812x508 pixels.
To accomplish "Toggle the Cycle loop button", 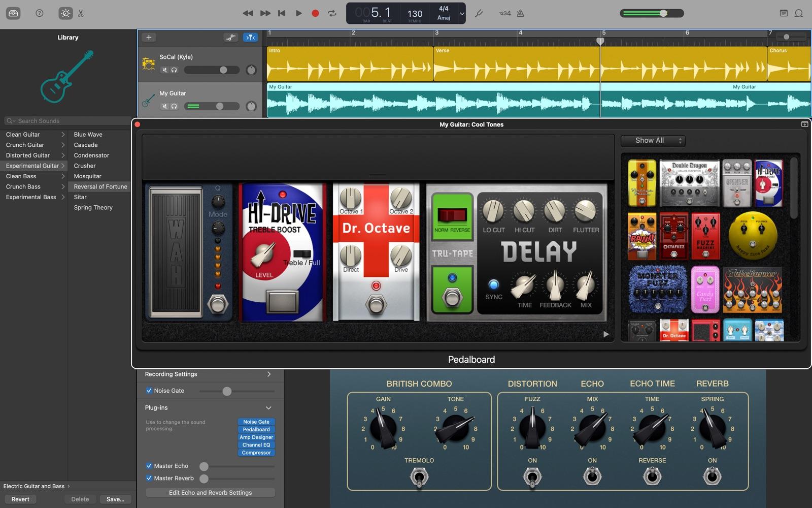I will [332, 14].
